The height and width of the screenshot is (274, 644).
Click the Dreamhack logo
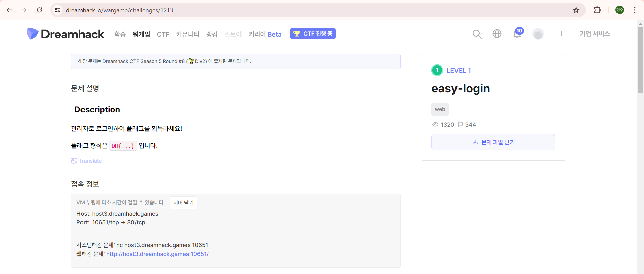tap(65, 34)
